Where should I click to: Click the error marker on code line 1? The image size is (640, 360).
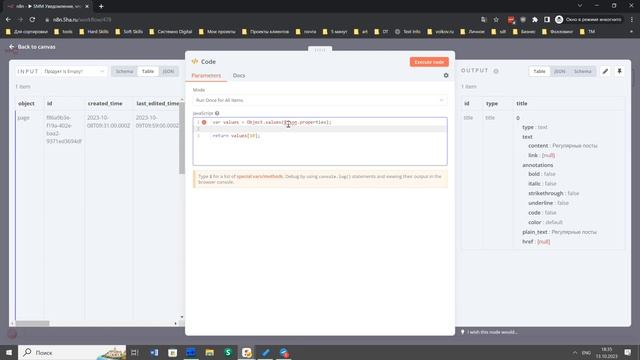(x=204, y=122)
